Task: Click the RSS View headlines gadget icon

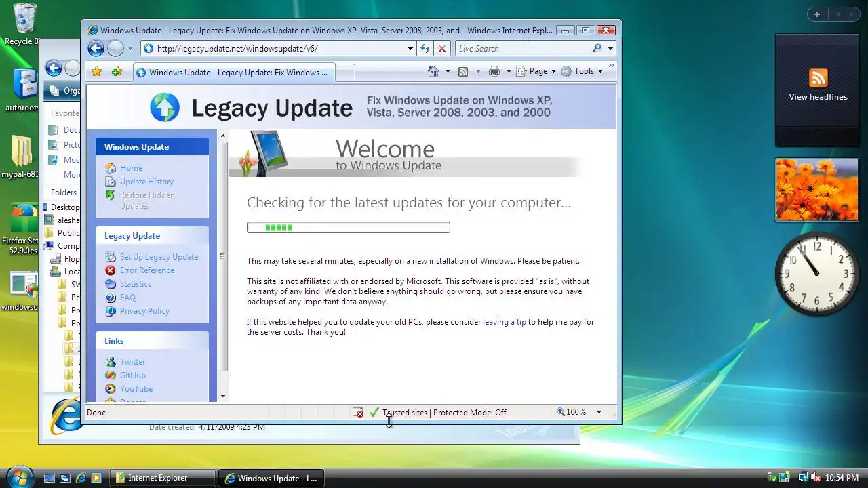Action: point(818,77)
